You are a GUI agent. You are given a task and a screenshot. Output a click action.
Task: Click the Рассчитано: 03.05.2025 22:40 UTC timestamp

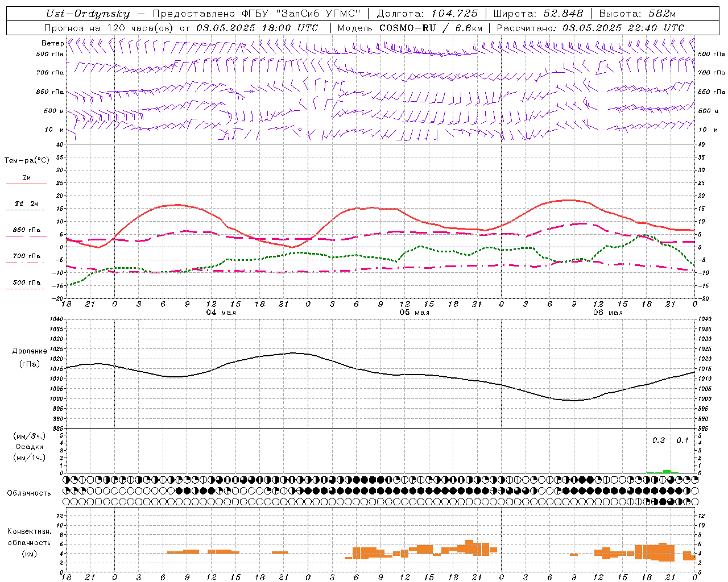tap(590, 28)
